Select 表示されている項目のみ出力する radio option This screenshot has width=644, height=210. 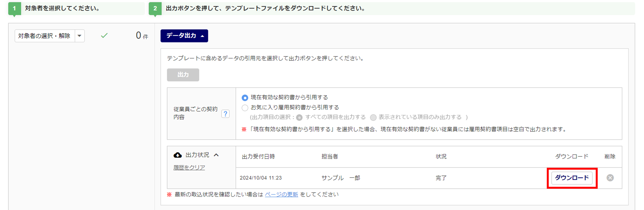click(373, 117)
